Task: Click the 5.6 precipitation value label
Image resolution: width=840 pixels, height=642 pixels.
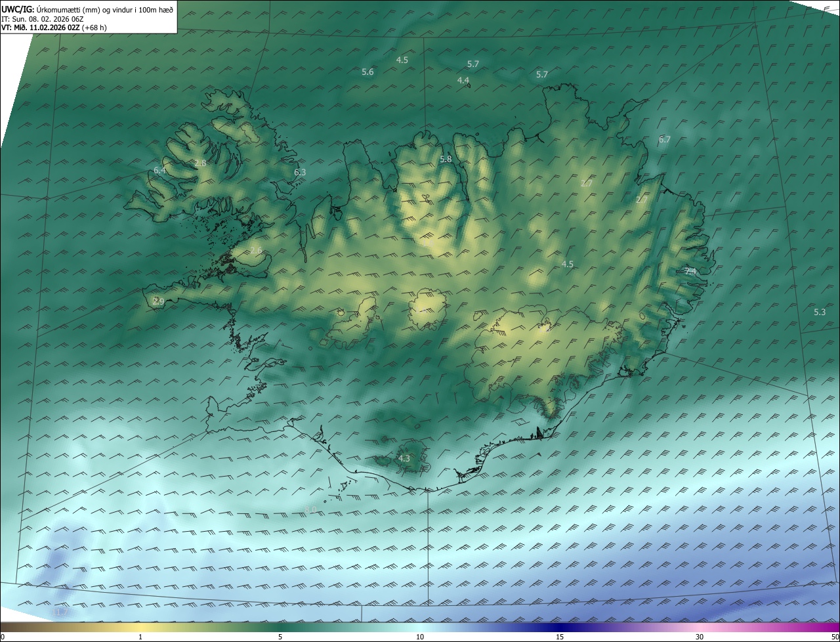Action: (367, 72)
